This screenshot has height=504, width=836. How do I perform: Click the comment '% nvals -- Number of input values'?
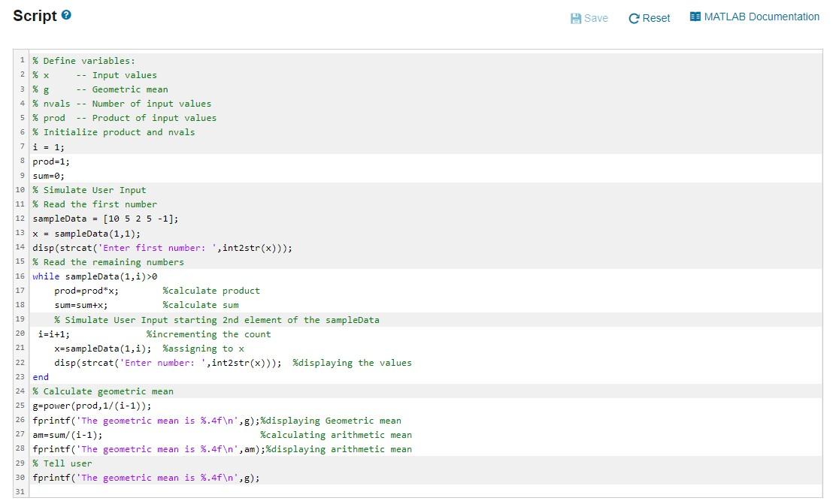[x=122, y=104]
